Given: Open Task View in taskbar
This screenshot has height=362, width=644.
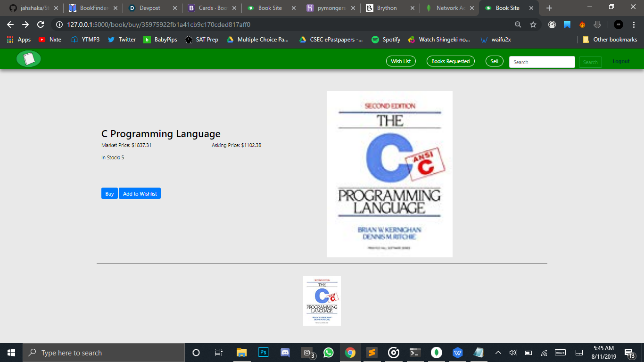Looking at the screenshot, I should point(219,353).
